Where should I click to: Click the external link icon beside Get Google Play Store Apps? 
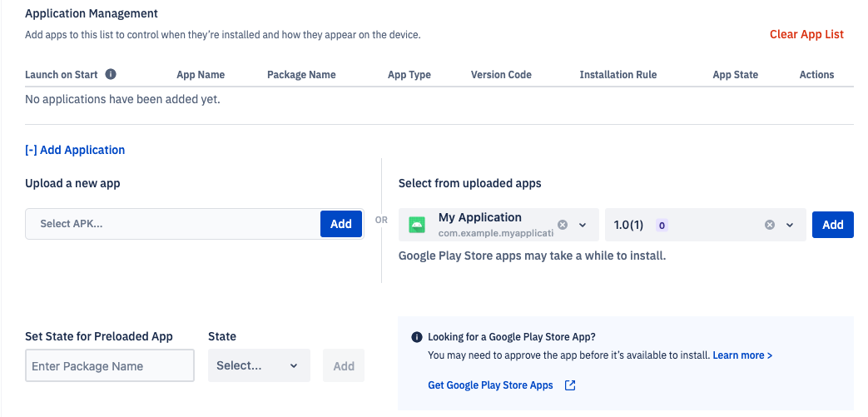570,385
